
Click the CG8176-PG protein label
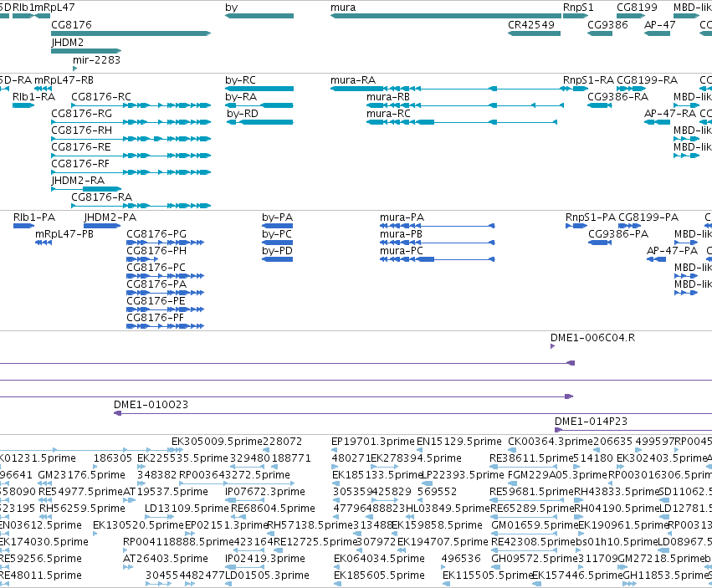[156, 234]
